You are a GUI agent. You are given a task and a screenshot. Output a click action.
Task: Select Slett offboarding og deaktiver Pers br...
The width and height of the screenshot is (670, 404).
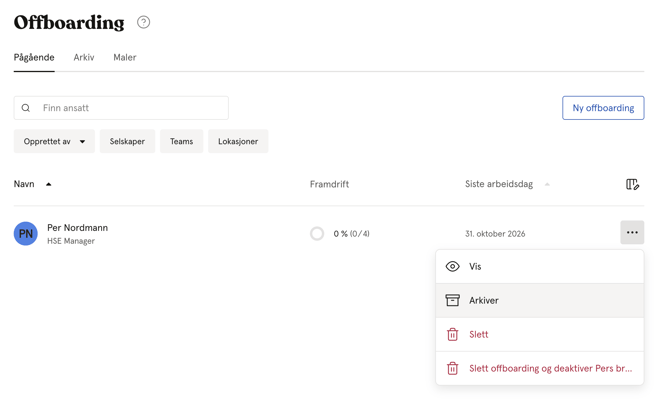[540, 368]
